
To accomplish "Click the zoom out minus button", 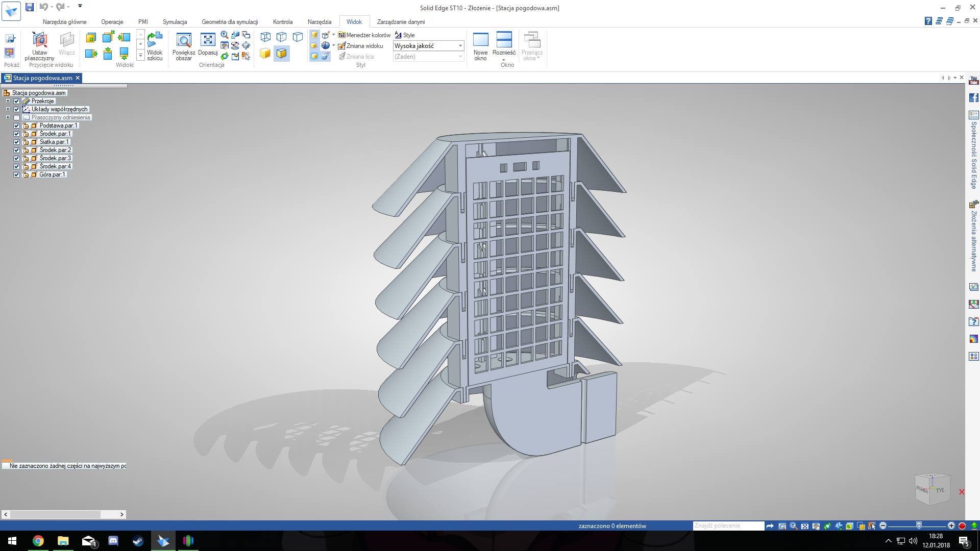I will [x=883, y=526].
